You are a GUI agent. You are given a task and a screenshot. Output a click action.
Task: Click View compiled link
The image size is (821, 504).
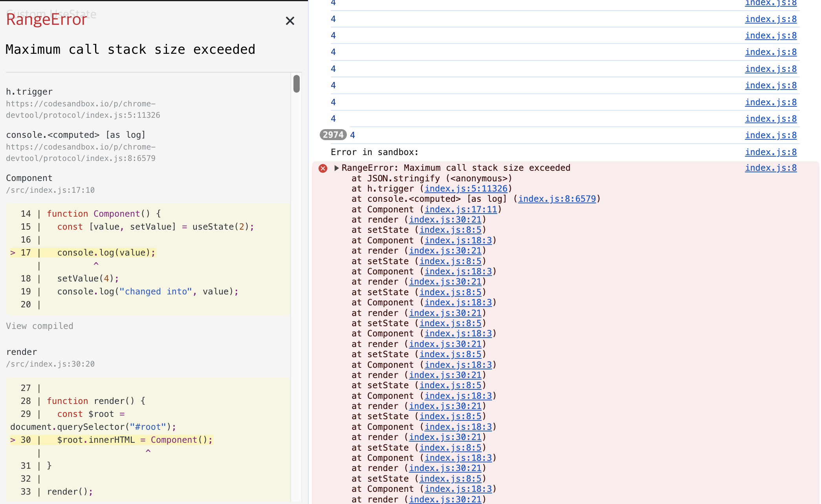point(40,326)
